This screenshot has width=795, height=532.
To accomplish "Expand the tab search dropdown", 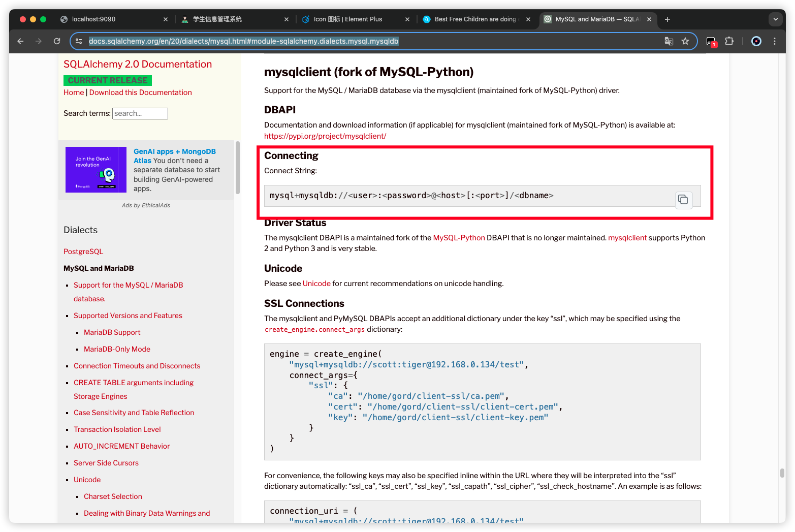I will pos(775,19).
